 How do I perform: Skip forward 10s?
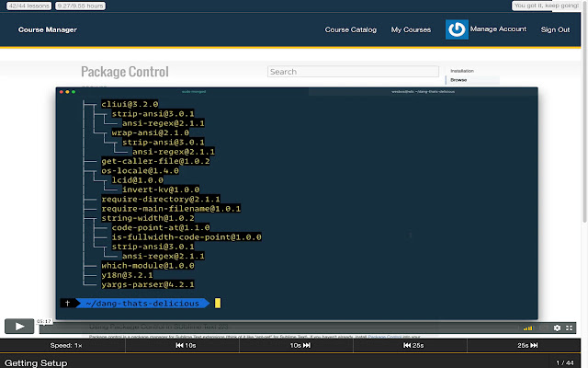(x=300, y=346)
